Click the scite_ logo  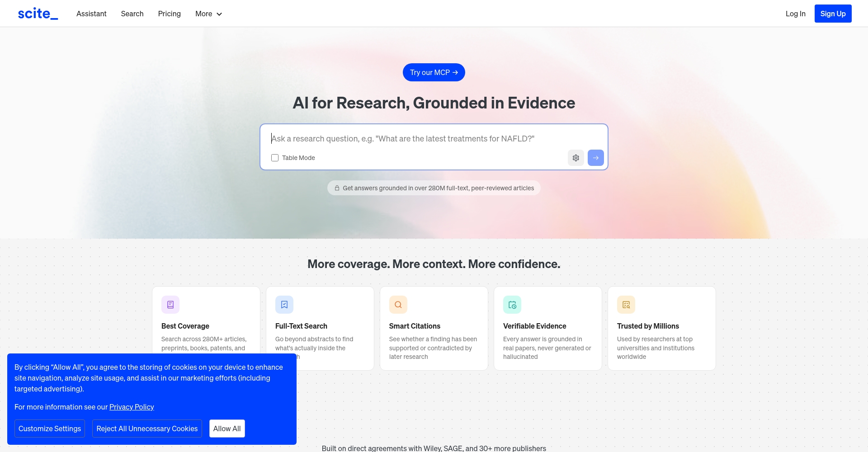click(38, 14)
